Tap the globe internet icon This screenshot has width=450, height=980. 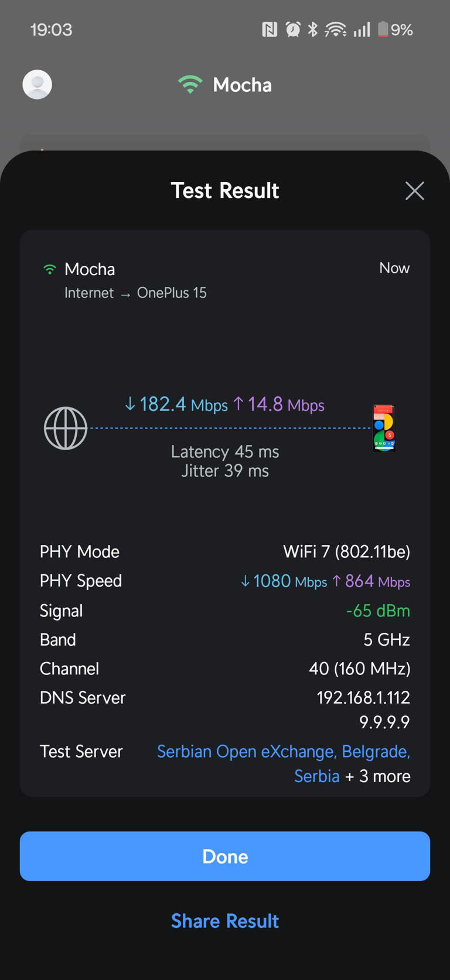(66, 428)
